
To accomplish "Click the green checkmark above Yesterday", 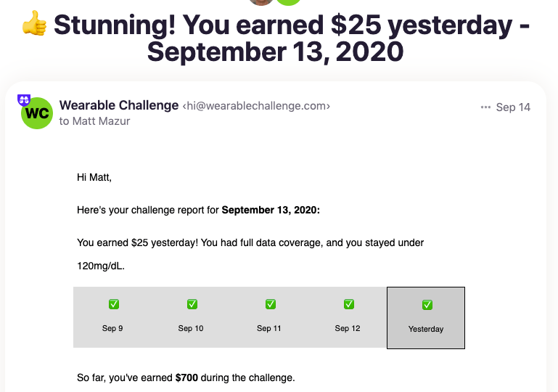I will pyautogui.click(x=427, y=305).
